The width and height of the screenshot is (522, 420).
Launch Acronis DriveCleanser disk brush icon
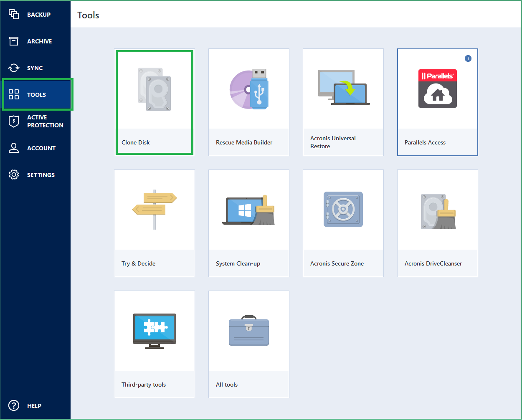tap(438, 211)
